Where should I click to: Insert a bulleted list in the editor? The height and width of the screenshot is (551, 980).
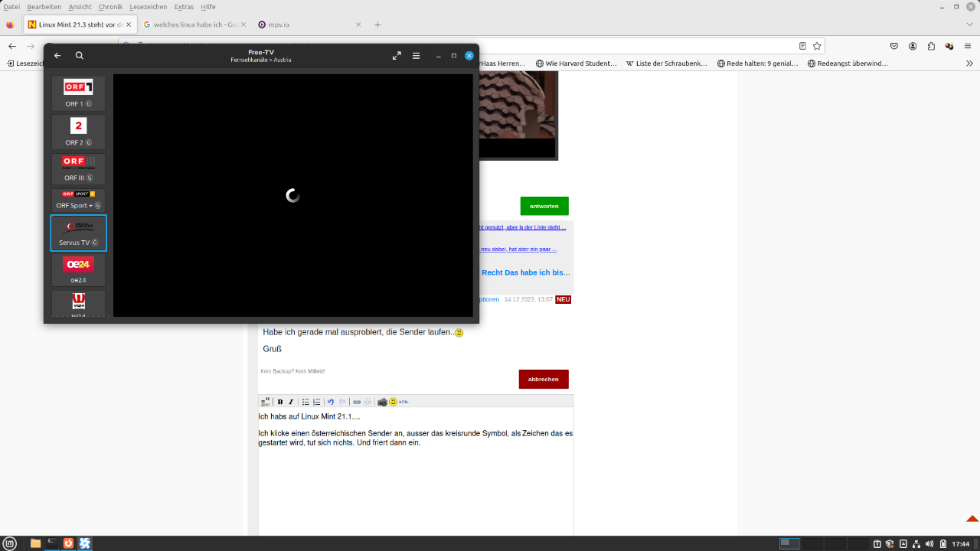[305, 402]
